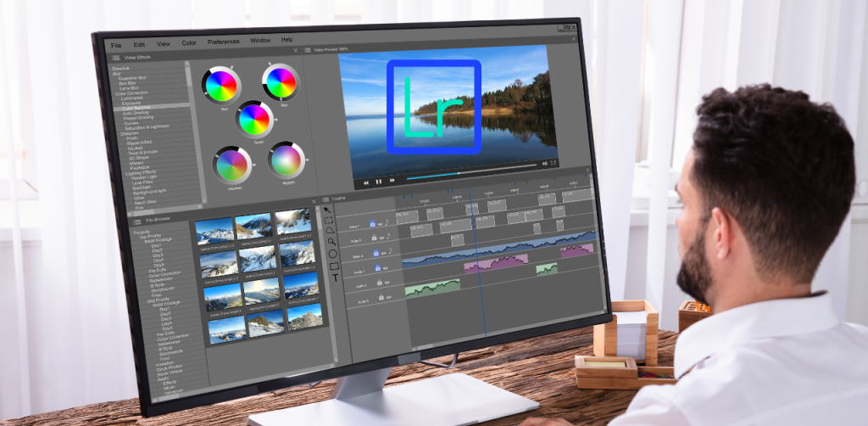Screen dimensions: 868x426
Task: Open the Timeline panel menu icon
Action: pos(326,197)
